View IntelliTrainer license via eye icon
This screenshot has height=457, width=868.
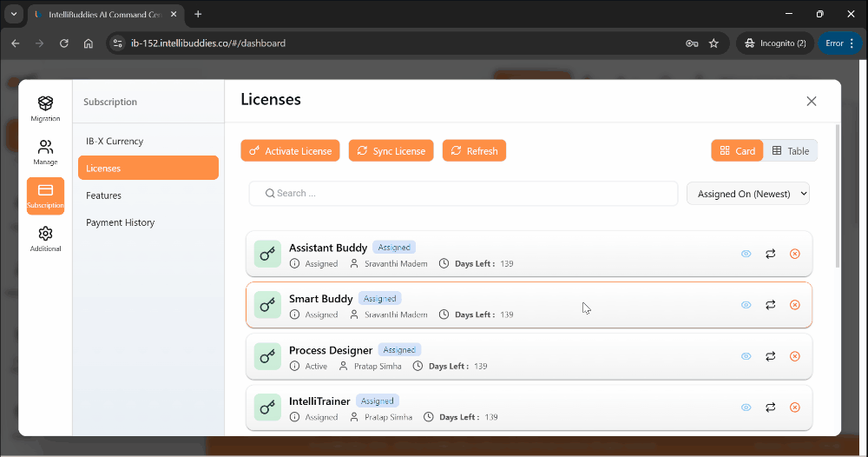pyautogui.click(x=746, y=407)
